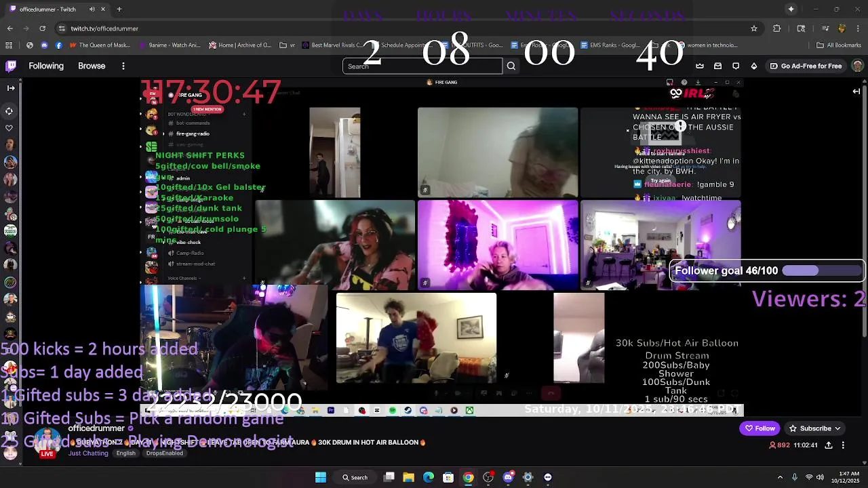This screenshot has width=868, height=488.
Task: Open the taskbar Settings gear app
Action: click(528, 477)
